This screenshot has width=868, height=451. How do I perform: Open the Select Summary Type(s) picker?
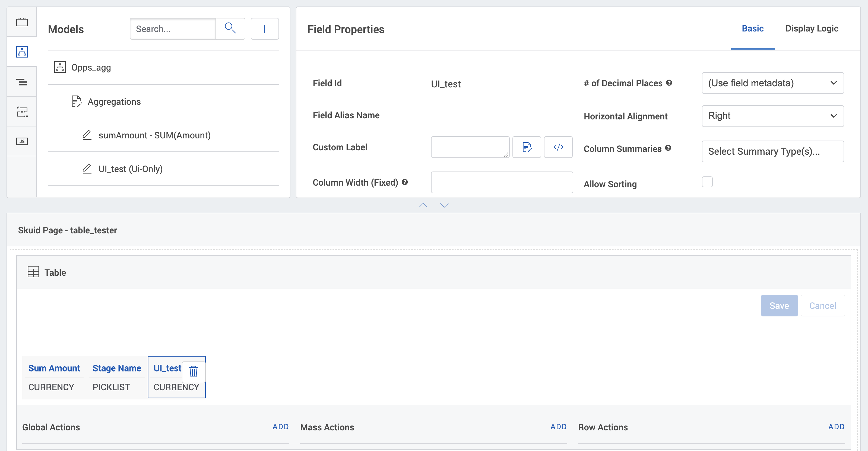pos(773,151)
